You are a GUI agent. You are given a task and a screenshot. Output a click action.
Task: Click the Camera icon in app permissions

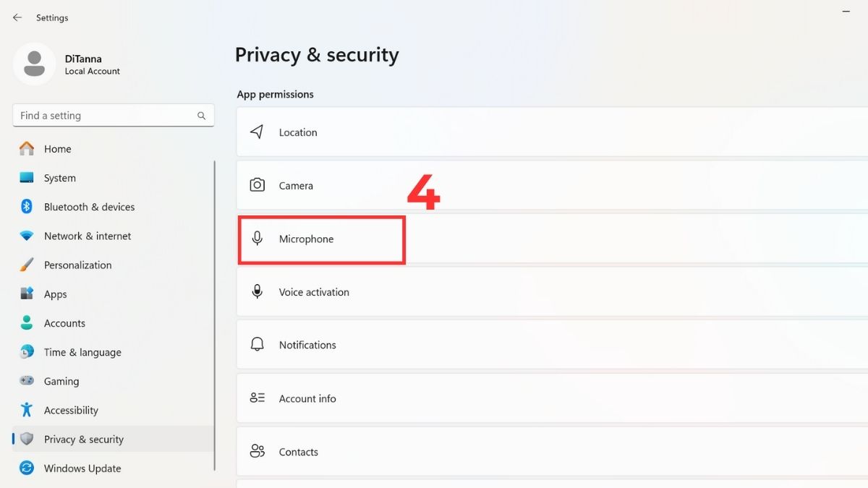point(257,185)
